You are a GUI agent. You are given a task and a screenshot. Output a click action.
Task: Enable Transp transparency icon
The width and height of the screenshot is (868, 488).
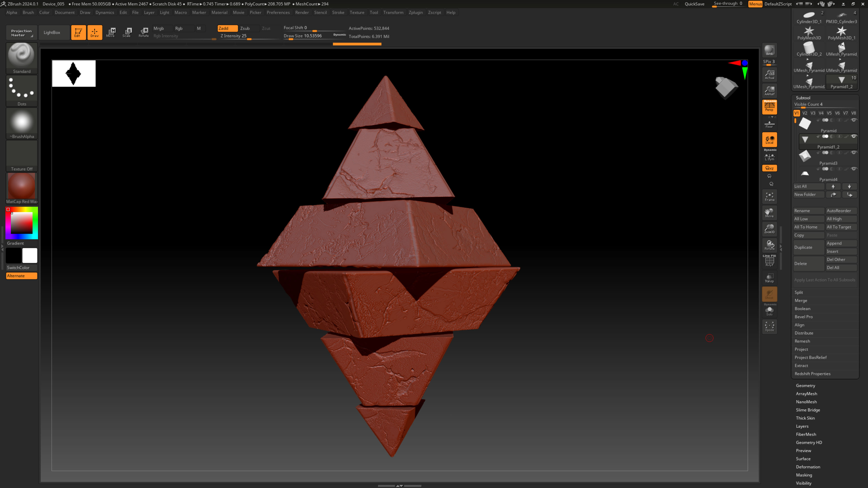click(769, 278)
